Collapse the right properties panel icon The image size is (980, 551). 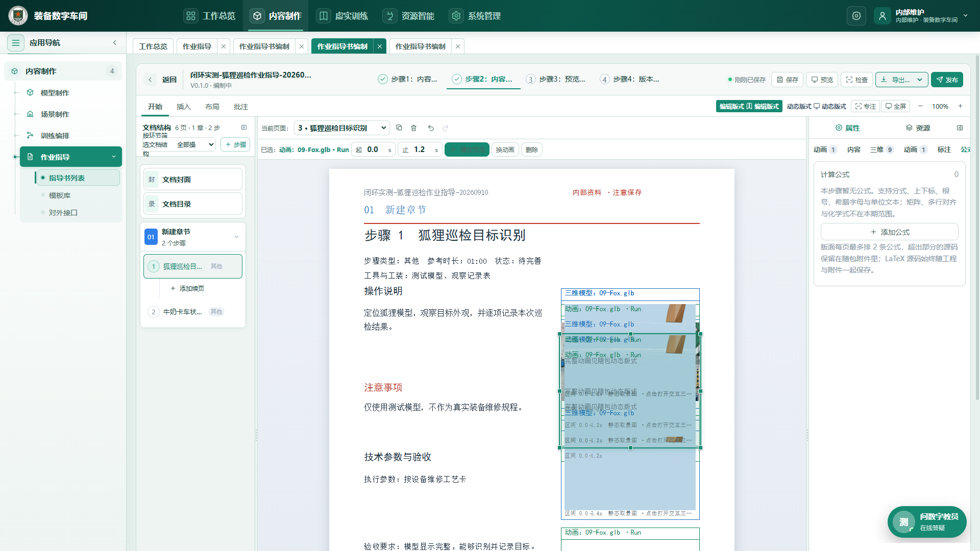(x=960, y=128)
